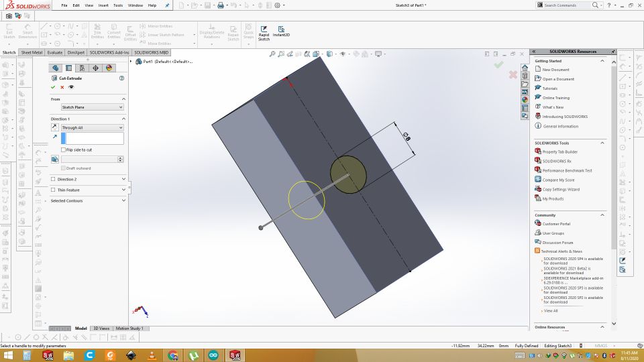Viewport: 644px width, 362px height.
Task: Switch to the SOLIDWORKS MBD tab
Action: pyautogui.click(x=151, y=52)
